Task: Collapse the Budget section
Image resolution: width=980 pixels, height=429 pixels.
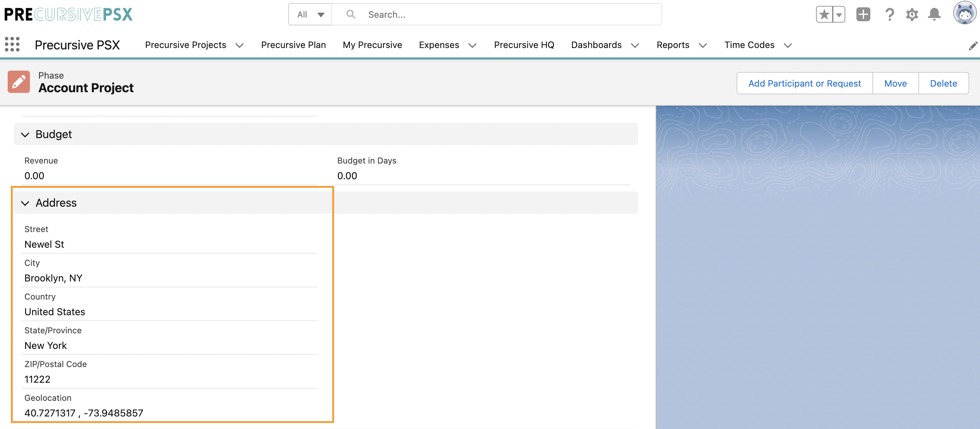Action: (x=25, y=135)
